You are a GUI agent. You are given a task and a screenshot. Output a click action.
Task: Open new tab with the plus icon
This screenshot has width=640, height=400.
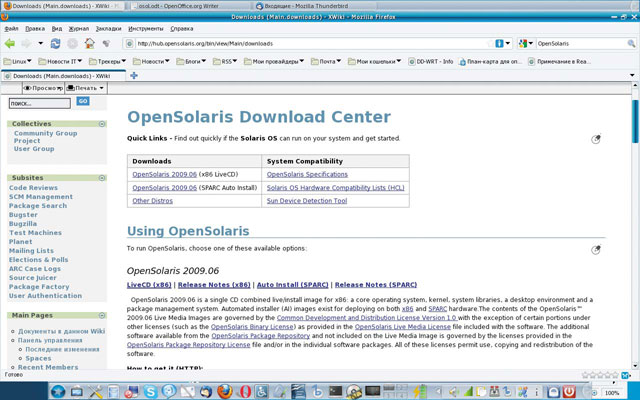(x=133, y=76)
